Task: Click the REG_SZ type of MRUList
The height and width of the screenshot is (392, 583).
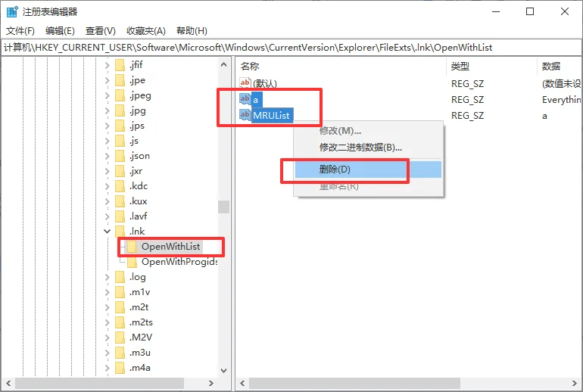Action: click(x=467, y=116)
